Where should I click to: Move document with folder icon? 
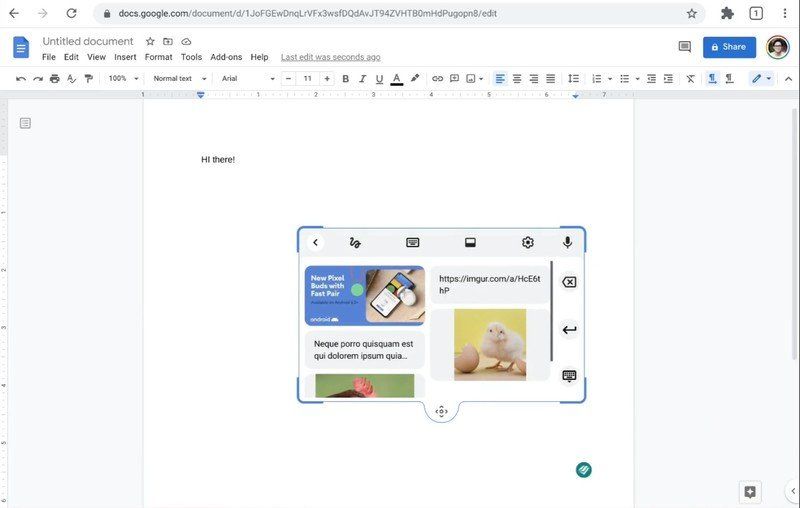click(x=168, y=41)
